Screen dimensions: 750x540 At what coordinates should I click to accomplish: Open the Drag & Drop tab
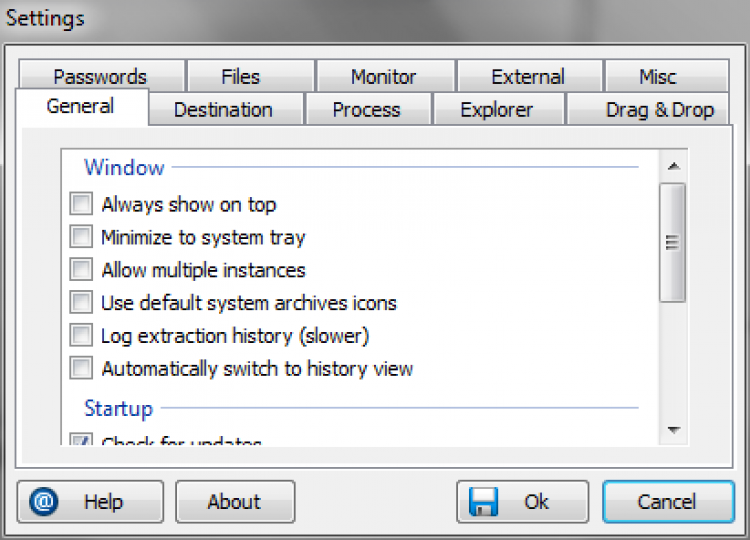pyautogui.click(x=659, y=110)
